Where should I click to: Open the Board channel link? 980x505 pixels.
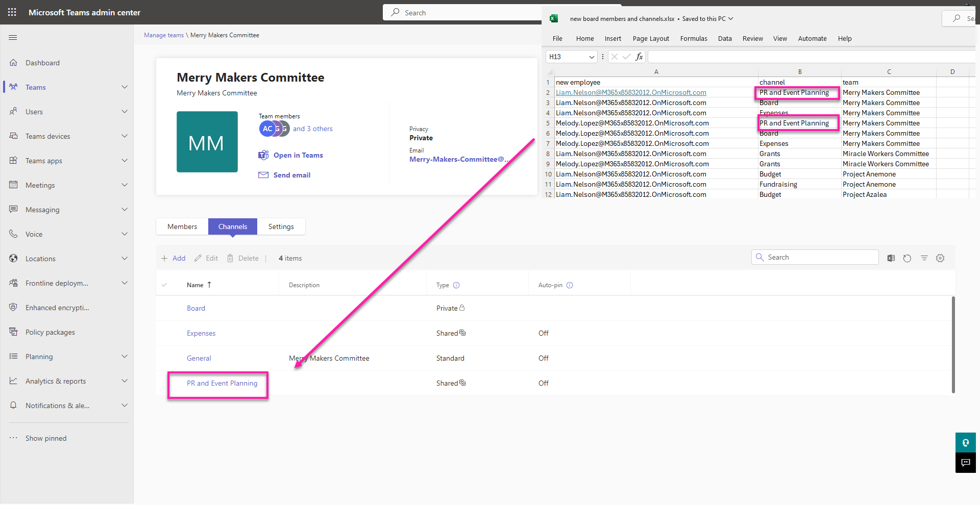tap(196, 308)
